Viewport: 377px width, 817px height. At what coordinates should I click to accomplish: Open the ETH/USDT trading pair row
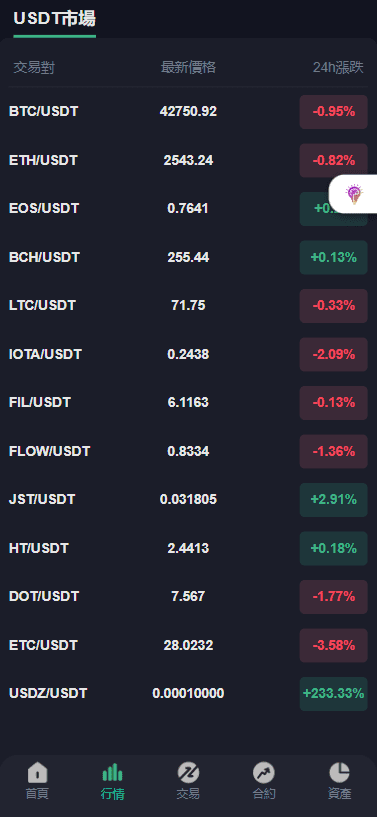[188, 160]
